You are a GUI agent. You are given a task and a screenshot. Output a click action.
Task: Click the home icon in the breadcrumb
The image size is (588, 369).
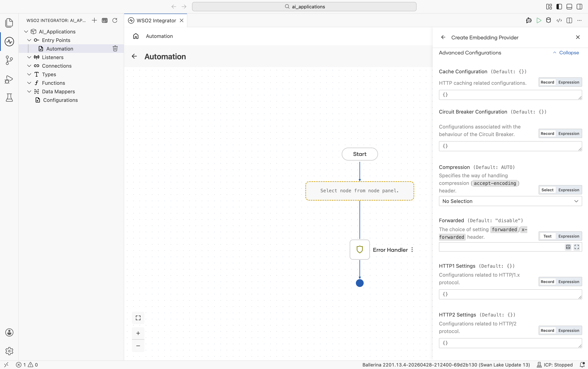click(136, 36)
